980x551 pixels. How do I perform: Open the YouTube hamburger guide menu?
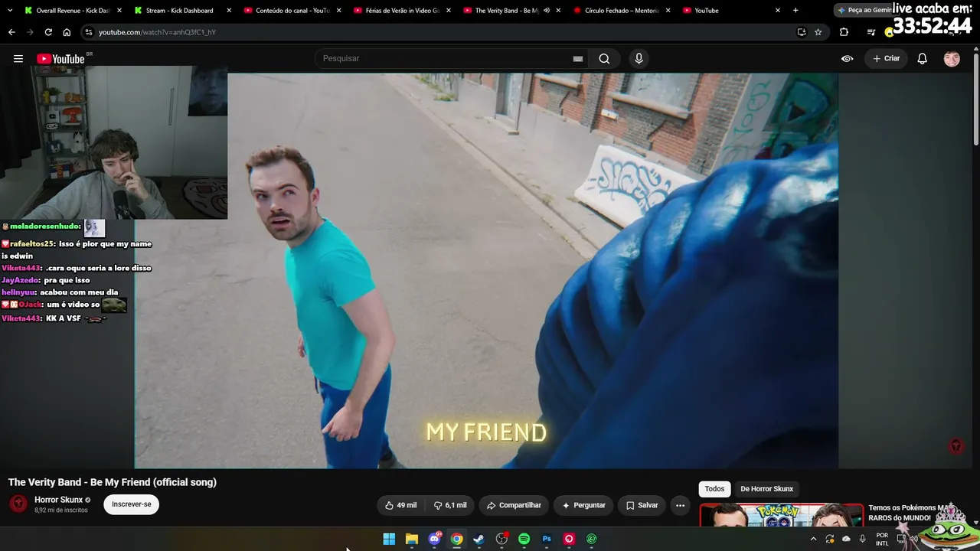[x=18, y=59]
